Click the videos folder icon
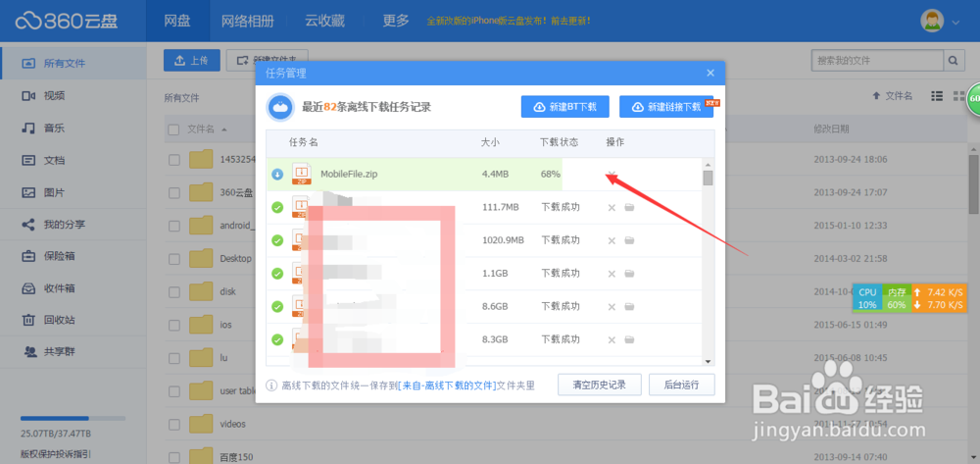Viewport: 980px width, 464px height. tap(201, 424)
